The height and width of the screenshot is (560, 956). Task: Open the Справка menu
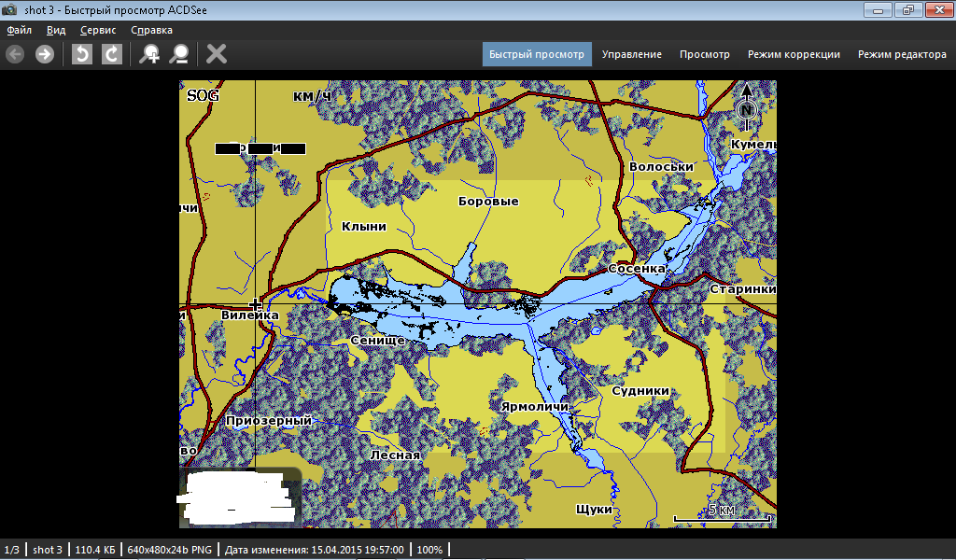pyautogui.click(x=152, y=30)
